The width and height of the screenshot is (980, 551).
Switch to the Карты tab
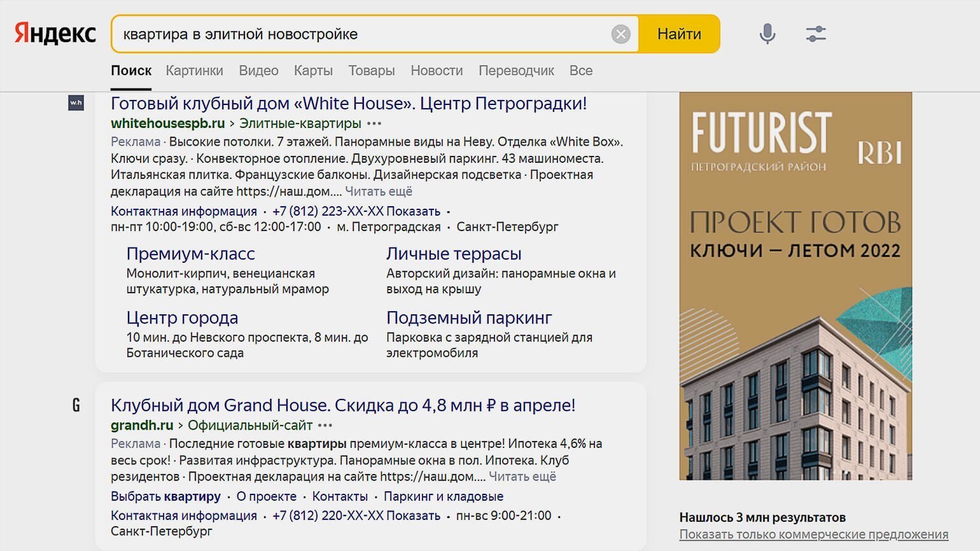[313, 71]
